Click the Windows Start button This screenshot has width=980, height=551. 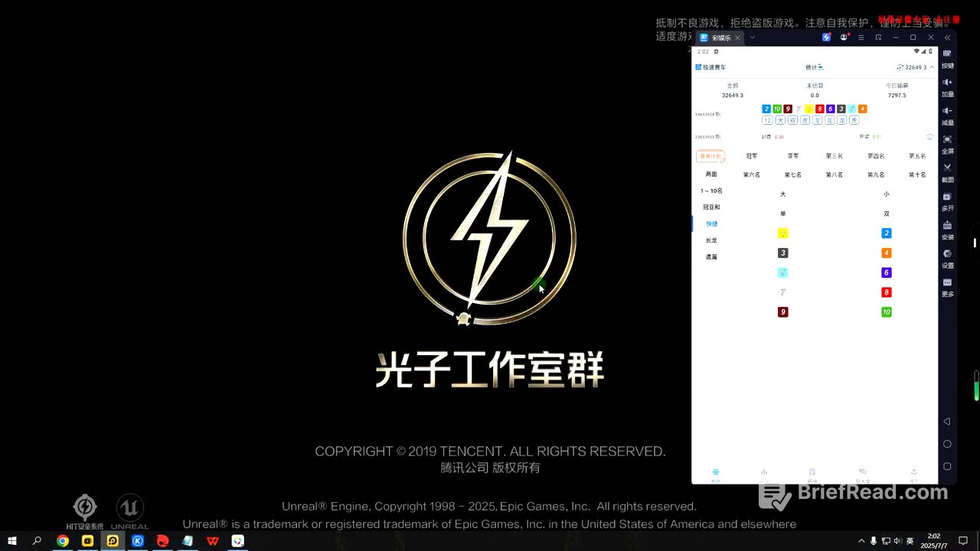click(x=12, y=541)
